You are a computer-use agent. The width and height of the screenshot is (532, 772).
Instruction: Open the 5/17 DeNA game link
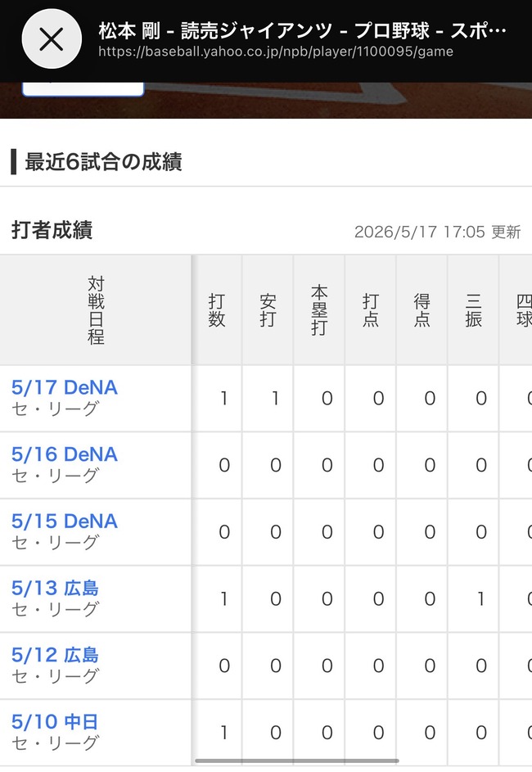click(65, 388)
